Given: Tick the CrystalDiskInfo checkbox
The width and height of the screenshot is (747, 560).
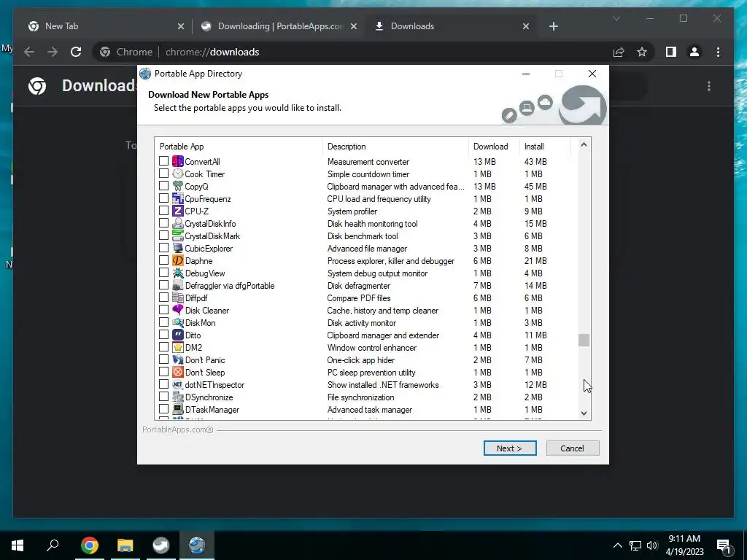Looking at the screenshot, I should pos(163,223).
